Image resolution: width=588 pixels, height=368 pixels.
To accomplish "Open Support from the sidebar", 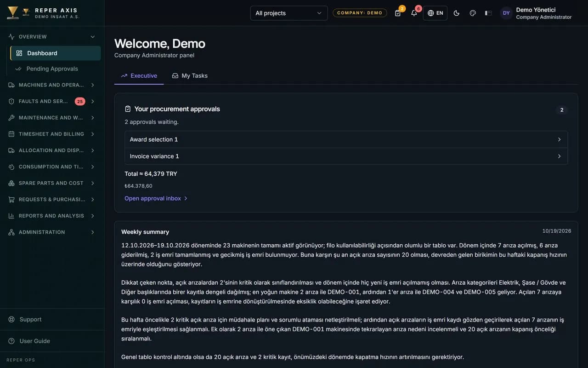I will 52,319.
